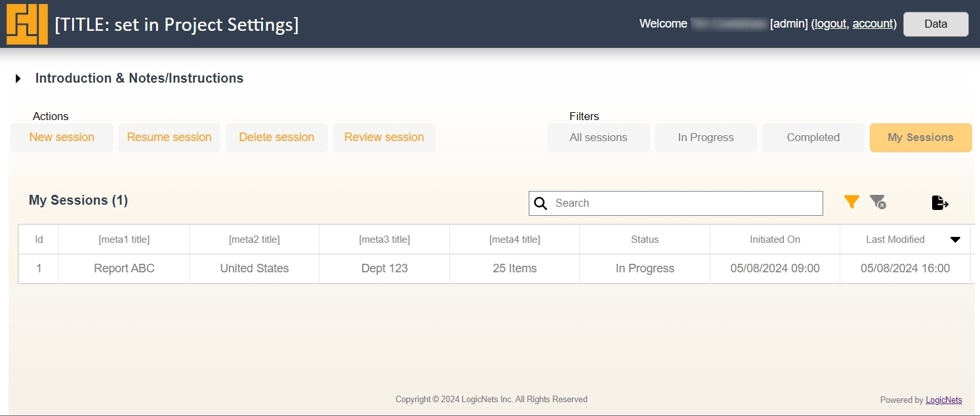Image resolution: width=980 pixels, height=416 pixels.
Task: Sort by Id column header
Action: [39, 239]
